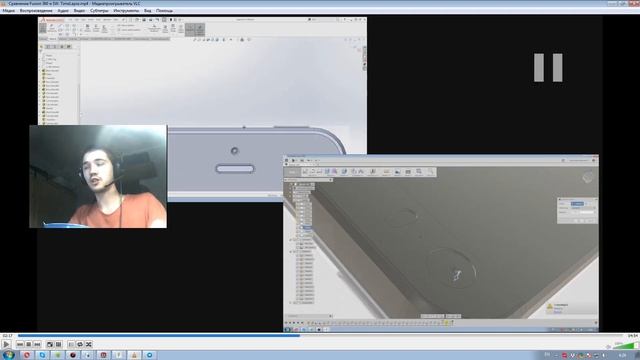
Task: Click the input language indicator in tray
Action: click(547, 355)
